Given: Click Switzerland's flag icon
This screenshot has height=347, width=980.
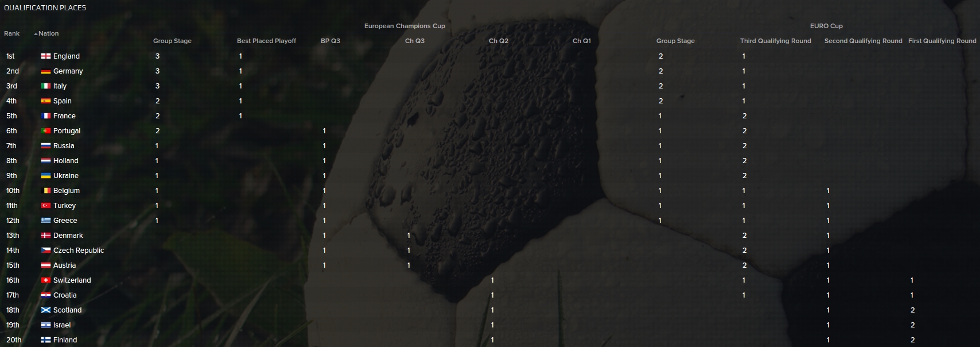Looking at the screenshot, I should tap(46, 280).
